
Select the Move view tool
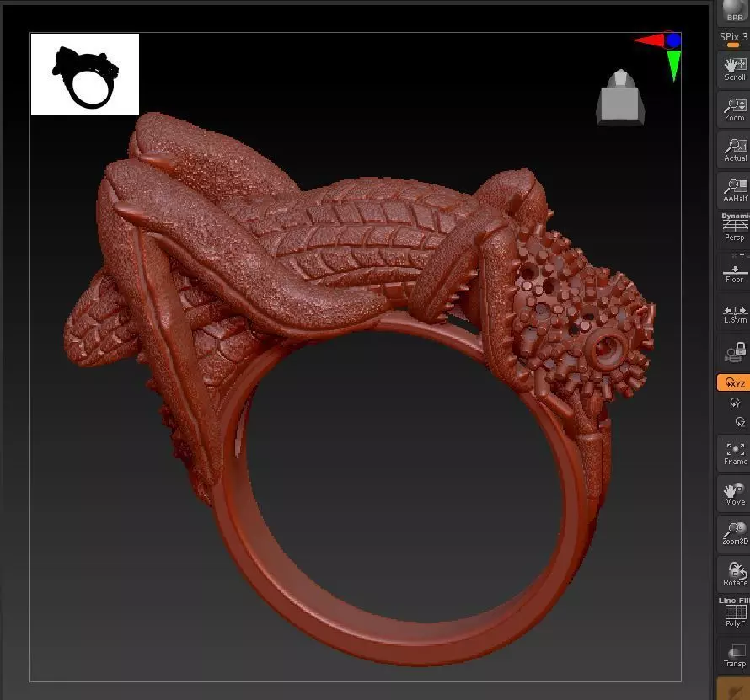[734, 494]
